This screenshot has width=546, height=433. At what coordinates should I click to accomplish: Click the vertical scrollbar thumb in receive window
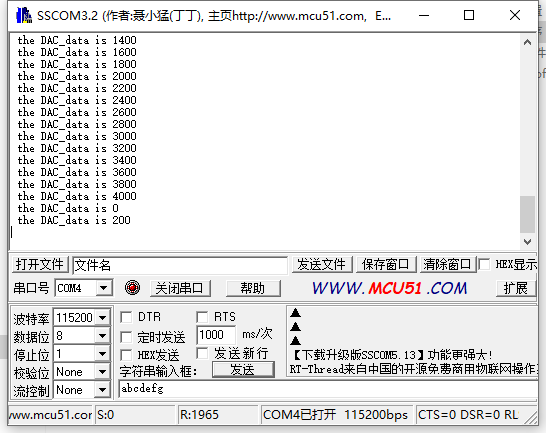pos(527,214)
